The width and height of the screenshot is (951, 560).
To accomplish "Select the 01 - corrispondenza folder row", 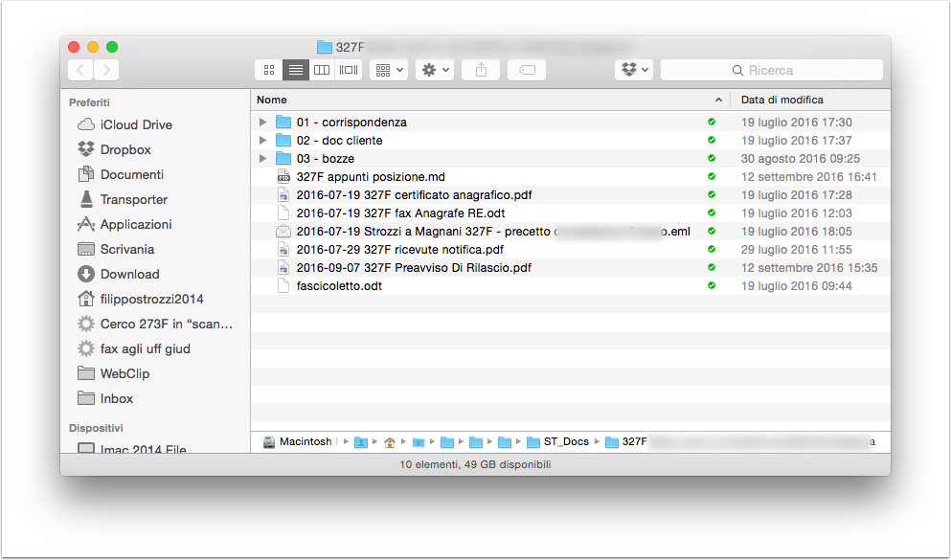I will click(571, 122).
